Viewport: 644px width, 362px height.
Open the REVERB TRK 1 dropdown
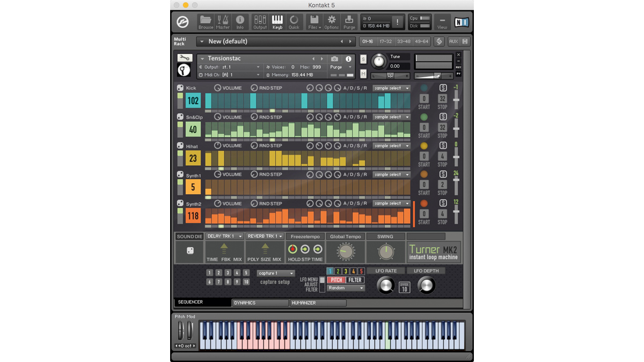[x=265, y=237]
